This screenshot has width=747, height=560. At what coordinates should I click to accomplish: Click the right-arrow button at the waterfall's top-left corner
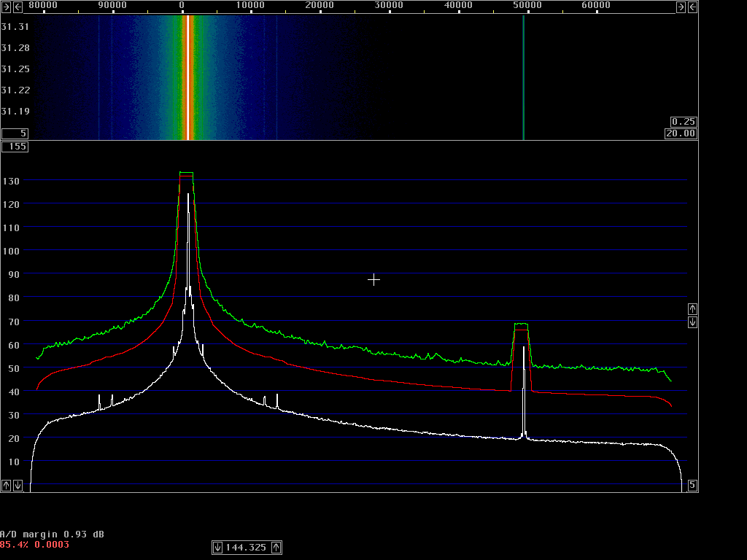[6, 7]
